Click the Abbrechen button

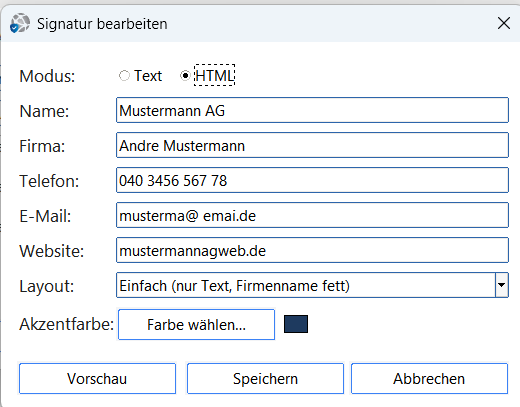[x=429, y=379]
